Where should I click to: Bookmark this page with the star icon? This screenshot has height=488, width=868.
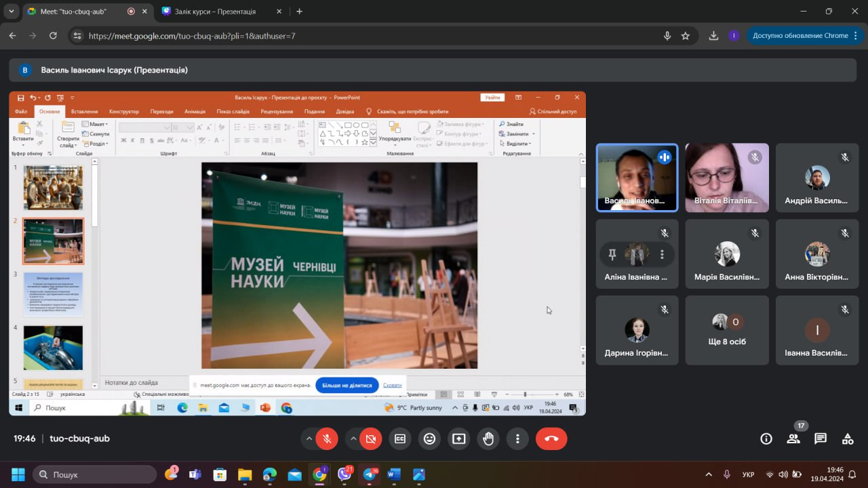686,36
